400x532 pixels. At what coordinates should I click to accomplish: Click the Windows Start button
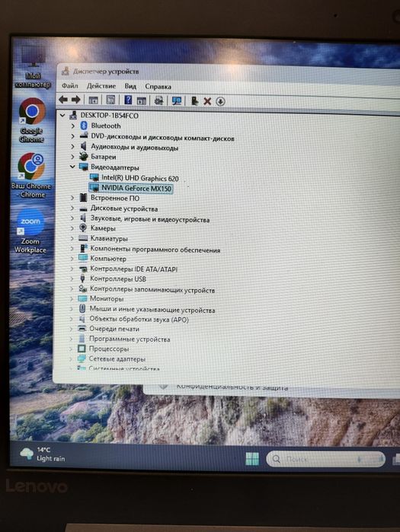(x=252, y=459)
